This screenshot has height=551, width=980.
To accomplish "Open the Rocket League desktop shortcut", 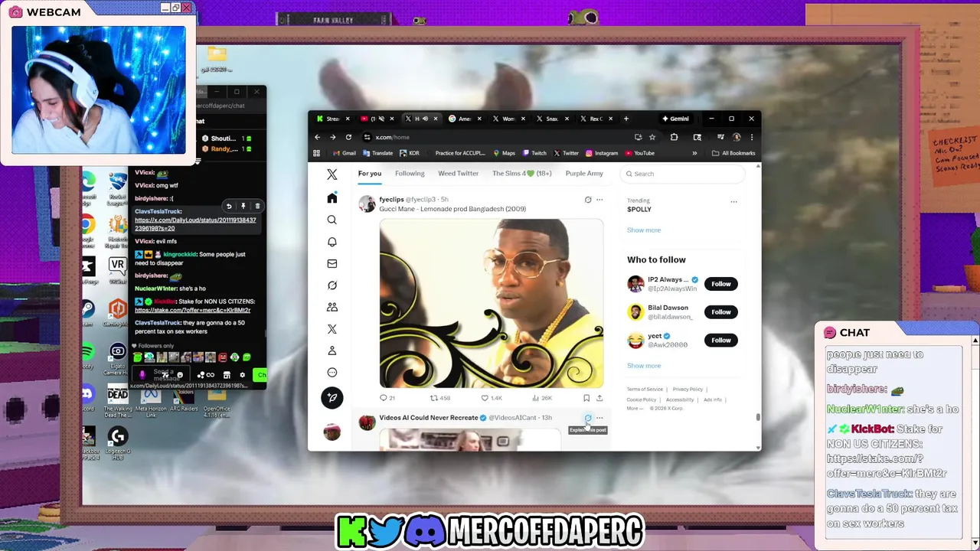I will 117,186.
